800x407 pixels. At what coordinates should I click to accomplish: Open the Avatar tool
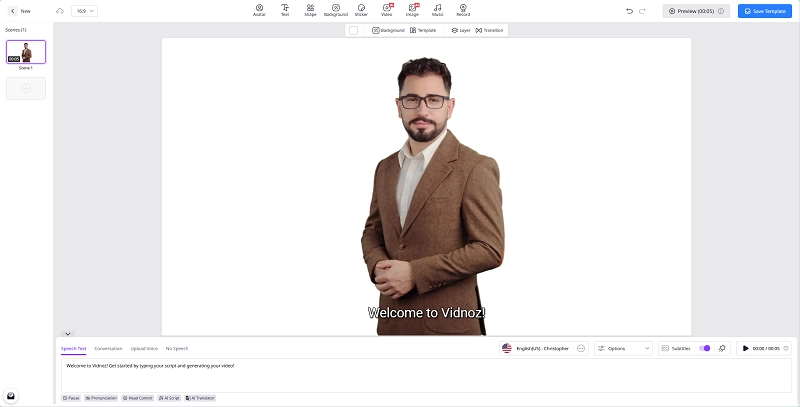coord(259,10)
